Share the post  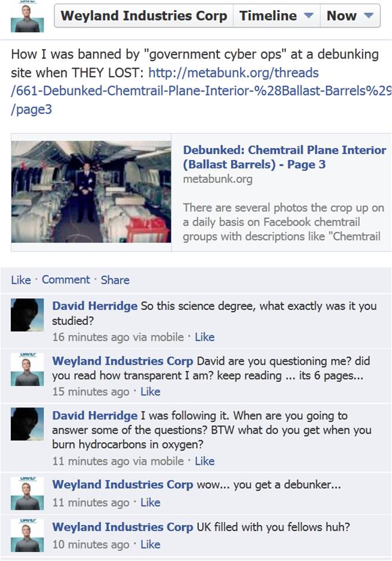click(115, 280)
